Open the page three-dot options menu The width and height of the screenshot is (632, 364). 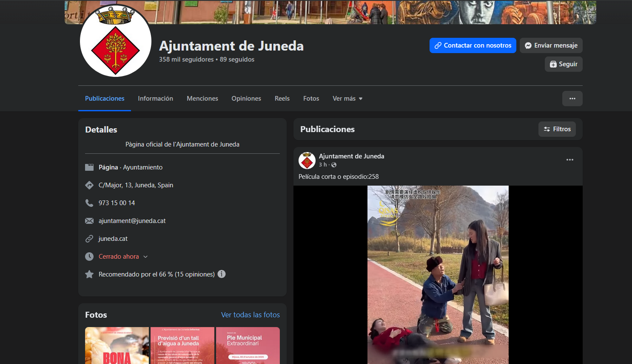(x=572, y=99)
